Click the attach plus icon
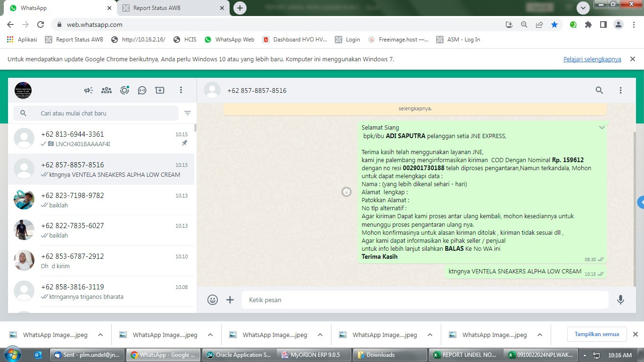This screenshot has width=644, height=362. 230,300
